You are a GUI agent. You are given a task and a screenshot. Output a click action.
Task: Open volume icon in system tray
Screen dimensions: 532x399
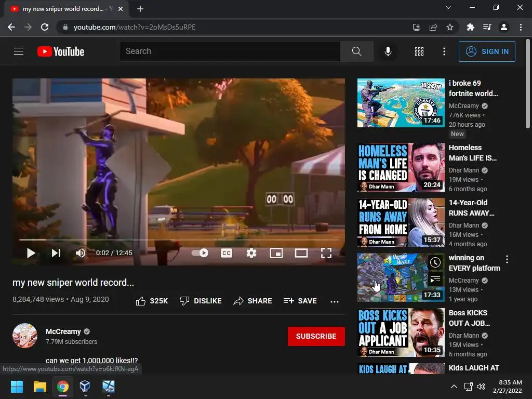pyautogui.click(x=481, y=387)
